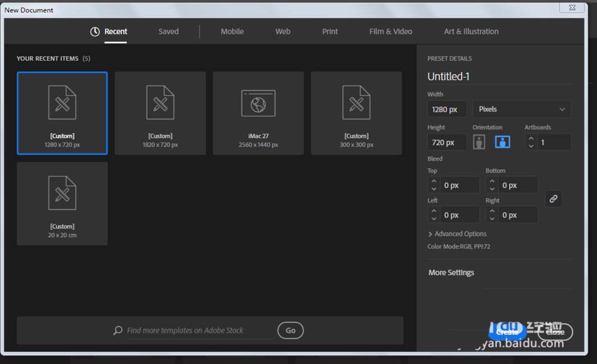The height and width of the screenshot is (364, 597).
Task: Increase the Bottom bleed value
Action: pos(492,181)
